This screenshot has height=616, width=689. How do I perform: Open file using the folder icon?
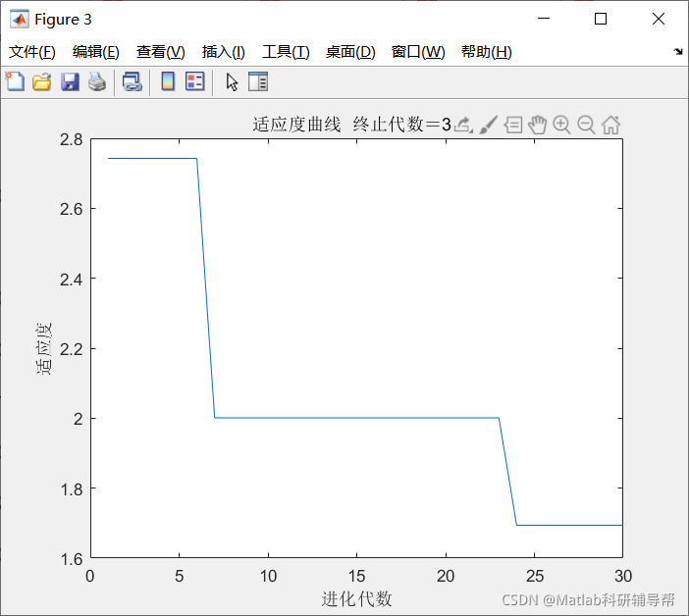pos(42,82)
